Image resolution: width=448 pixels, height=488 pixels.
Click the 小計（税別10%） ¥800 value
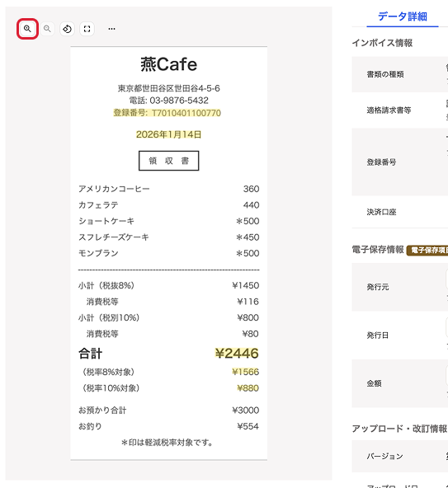(x=248, y=317)
